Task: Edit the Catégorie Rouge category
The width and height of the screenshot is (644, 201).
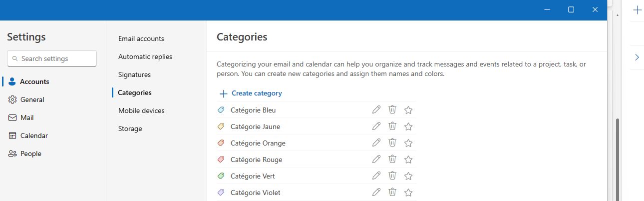Action: point(376,159)
